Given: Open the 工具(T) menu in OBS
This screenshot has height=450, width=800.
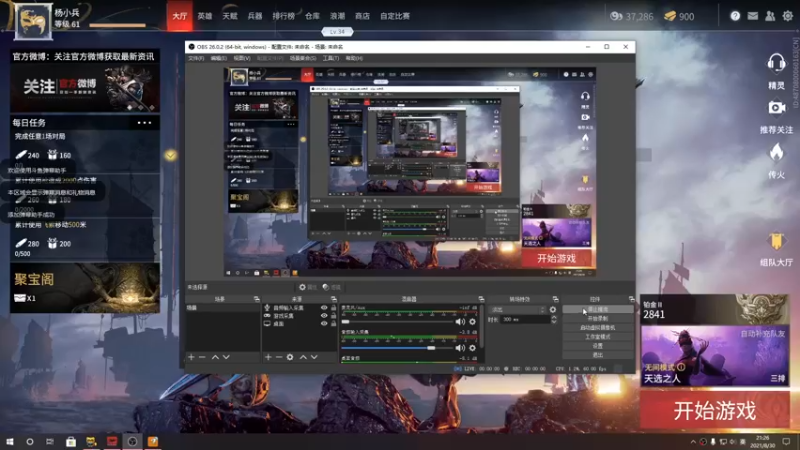Looking at the screenshot, I should pos(331,58).
